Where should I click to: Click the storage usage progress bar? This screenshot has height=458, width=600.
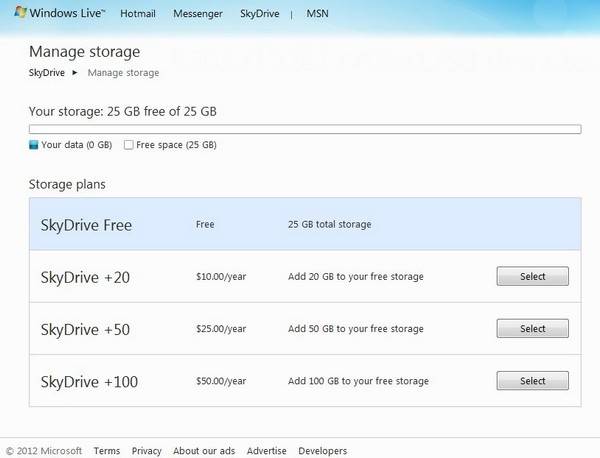pyautogui.click(x=305, y=128)
